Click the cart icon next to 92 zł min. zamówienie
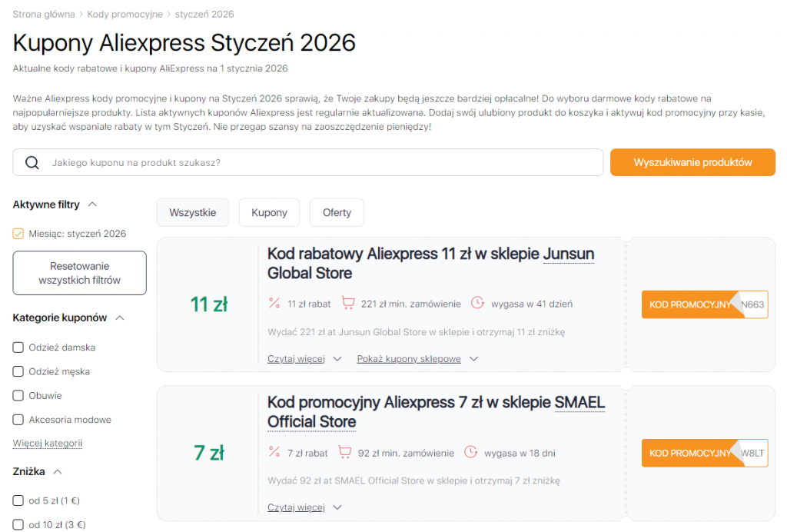 pos(344,453)
